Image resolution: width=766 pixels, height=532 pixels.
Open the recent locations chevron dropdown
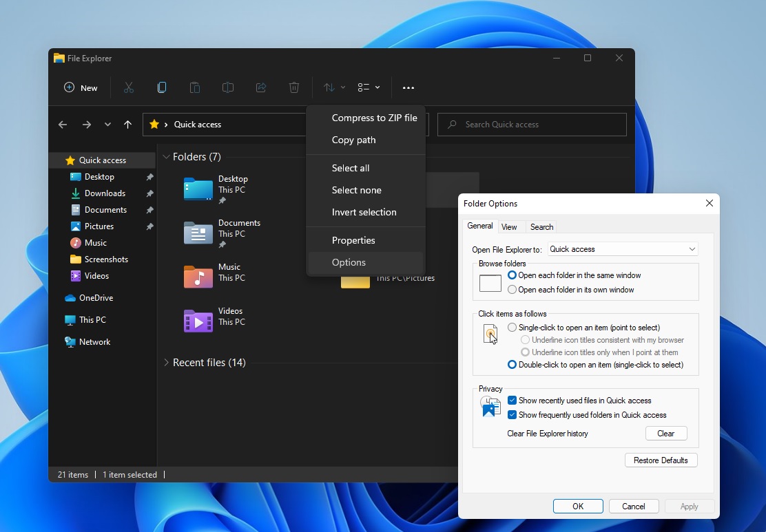pyautogui.click(x=107, y=125)
